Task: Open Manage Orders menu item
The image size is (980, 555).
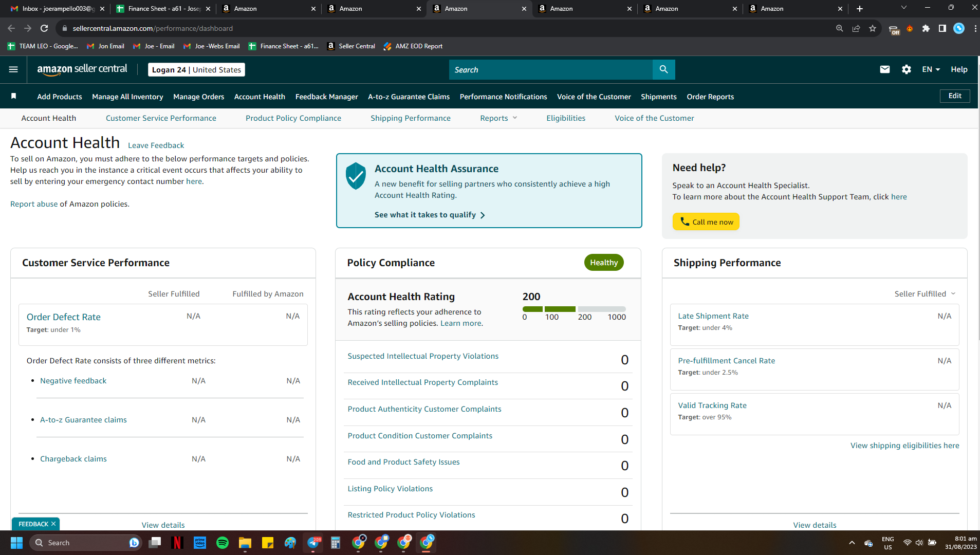Action: (199, 97)
